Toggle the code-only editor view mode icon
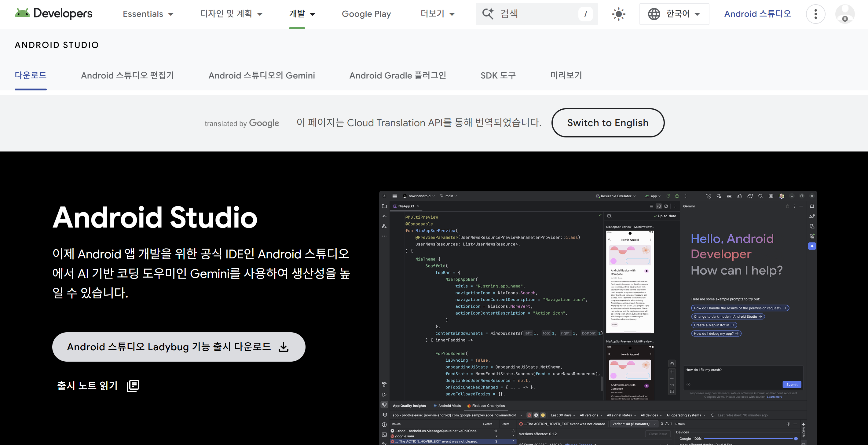 (651, 206)
